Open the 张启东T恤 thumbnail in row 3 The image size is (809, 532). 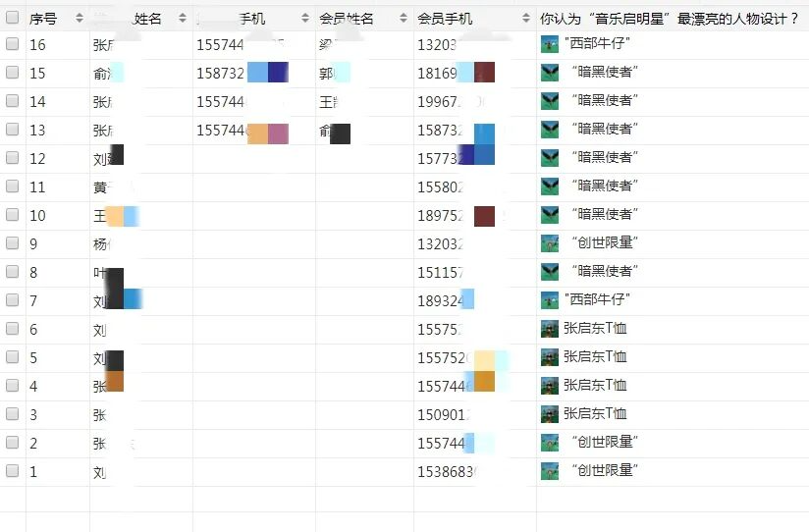550,413
